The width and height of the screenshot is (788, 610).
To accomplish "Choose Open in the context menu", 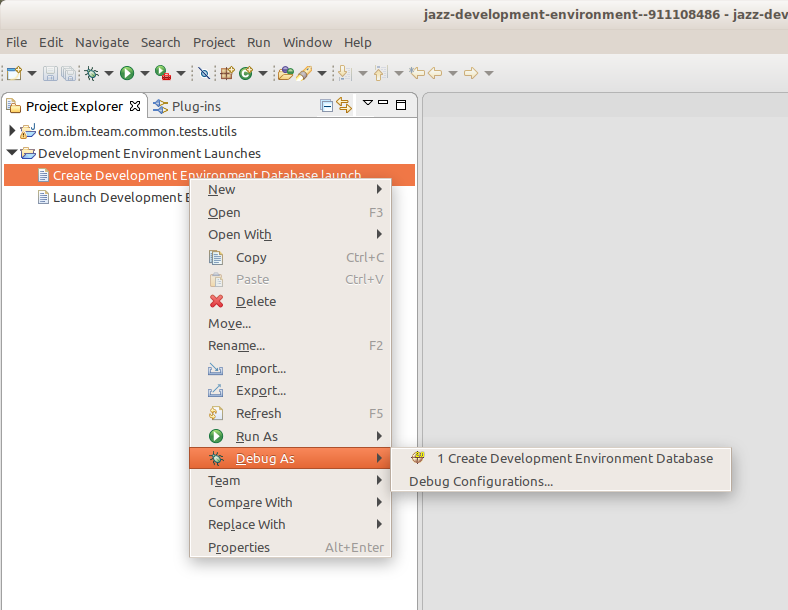I will tap(290, 213).
